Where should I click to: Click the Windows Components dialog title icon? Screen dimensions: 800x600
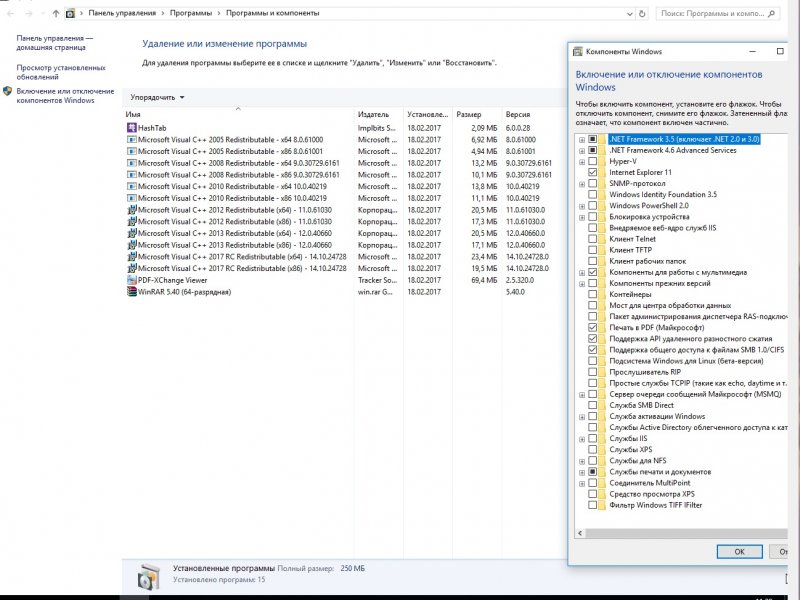578,52
